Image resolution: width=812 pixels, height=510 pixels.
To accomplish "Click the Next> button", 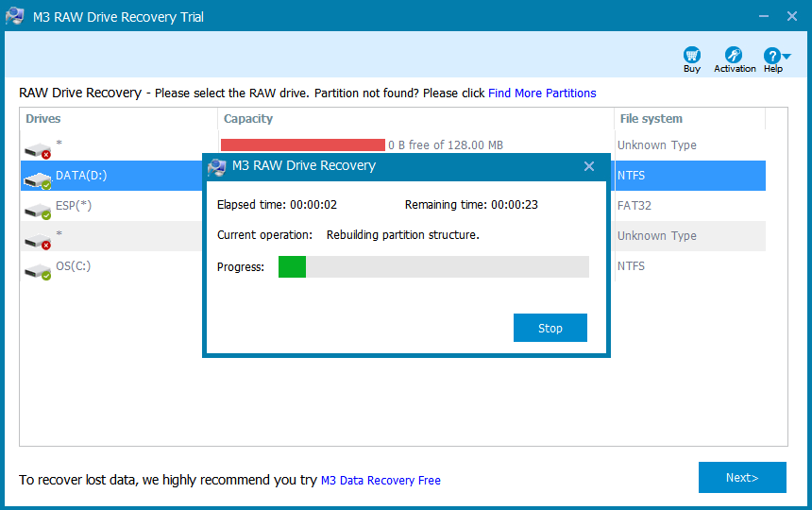I will [742, 477].
